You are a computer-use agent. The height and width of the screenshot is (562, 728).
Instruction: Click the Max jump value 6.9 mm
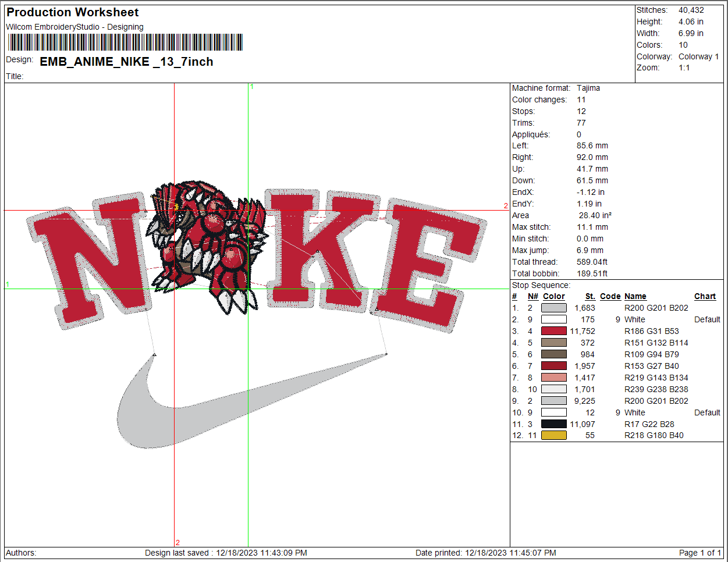(x=590, y=250)
